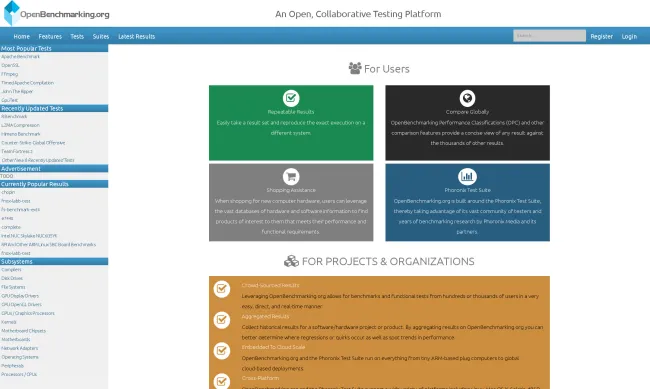
Task: Click the Repeatable Results checkmark icon
Action: (291, 98)
